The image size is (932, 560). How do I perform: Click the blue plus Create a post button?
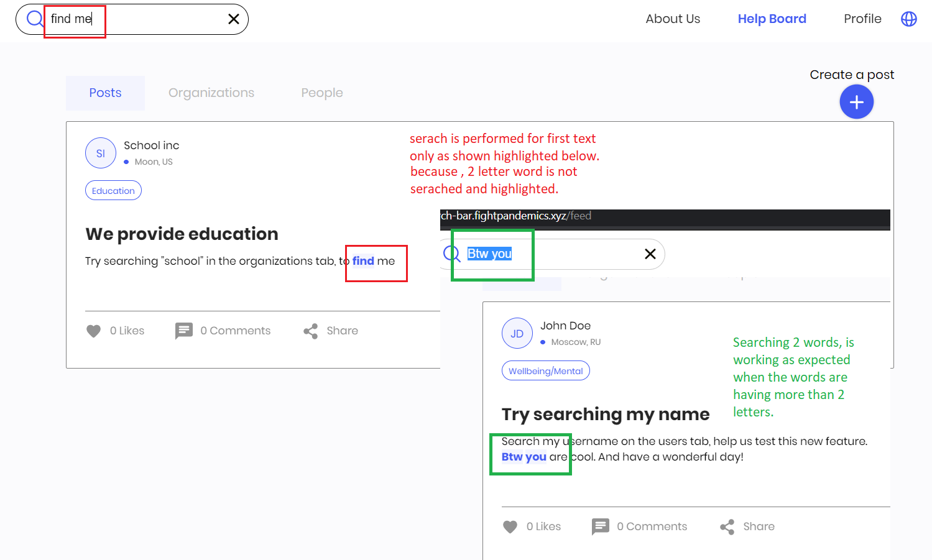coord(856,102)
